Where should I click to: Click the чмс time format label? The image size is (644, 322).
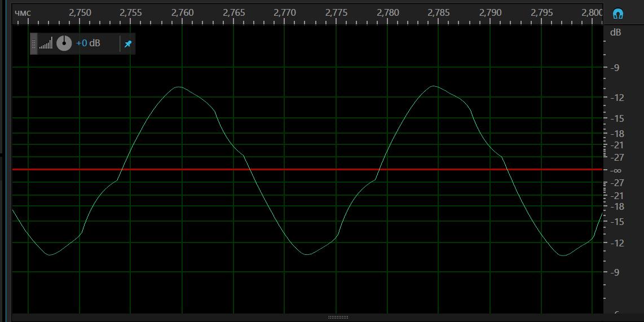23,13
